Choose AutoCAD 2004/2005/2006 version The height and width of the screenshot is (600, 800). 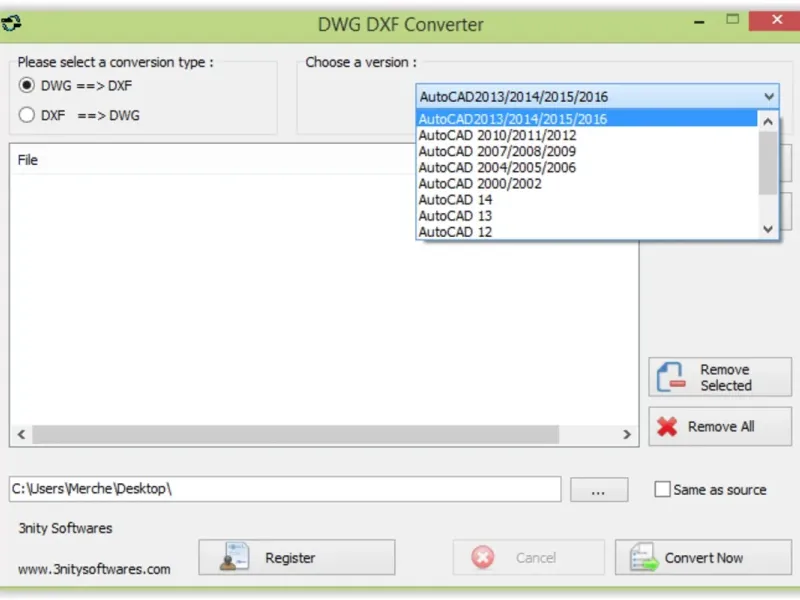(x=587, y=167)
